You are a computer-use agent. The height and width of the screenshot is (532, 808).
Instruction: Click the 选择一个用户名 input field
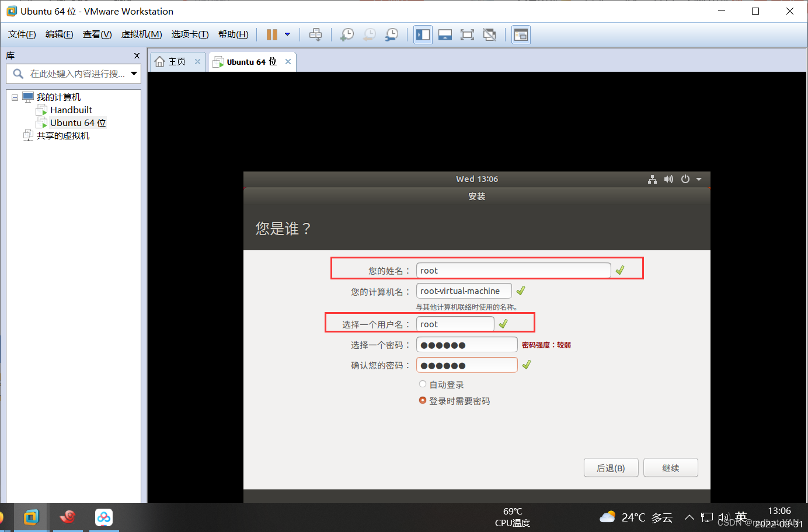(455, 324)
